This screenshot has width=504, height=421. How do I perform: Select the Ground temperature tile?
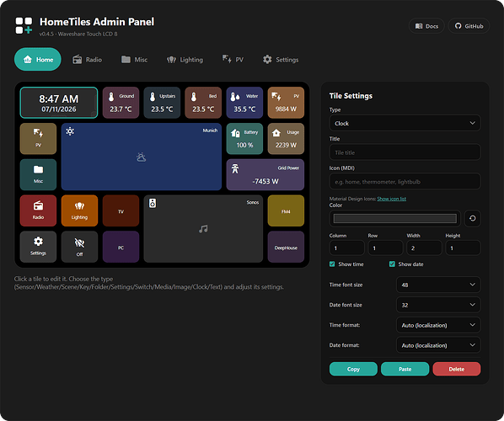pyautogui.click(x=121, y=103)
